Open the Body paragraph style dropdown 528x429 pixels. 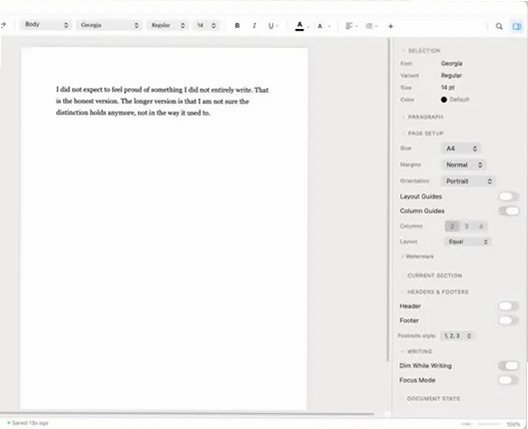(x=46, y=25)
